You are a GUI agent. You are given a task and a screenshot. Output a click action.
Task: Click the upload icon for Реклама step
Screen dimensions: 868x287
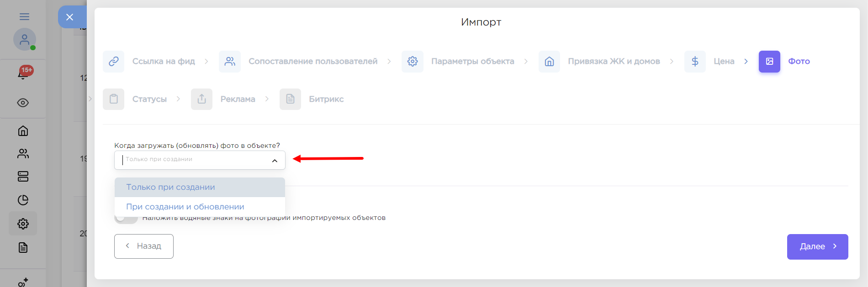(x=201, y=99)
